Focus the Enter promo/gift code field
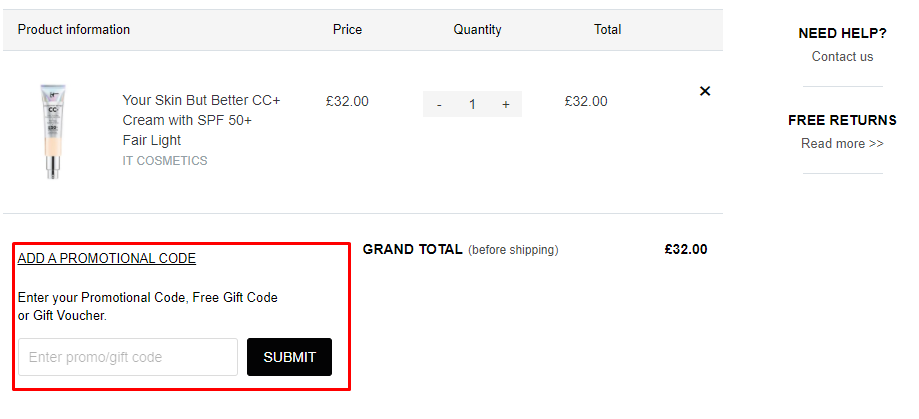Screen dimensions: 919x419 [128, 357]
